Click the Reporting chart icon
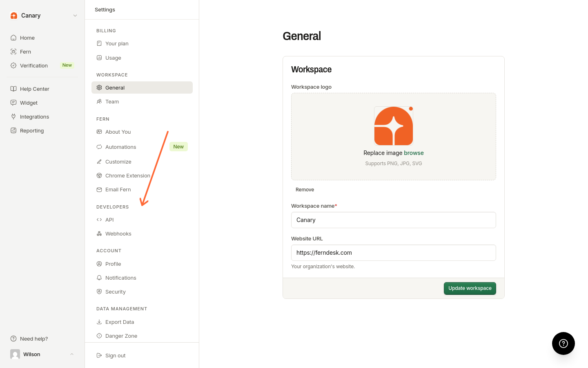Viewport: 588px width, 368px height. coord(13,130)
